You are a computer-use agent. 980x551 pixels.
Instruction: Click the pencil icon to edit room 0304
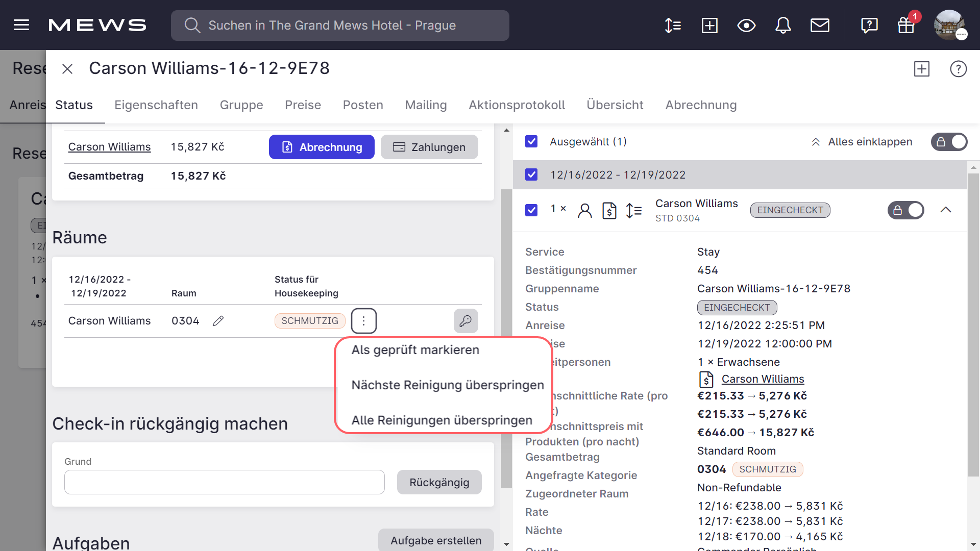[x=218, y=321]
